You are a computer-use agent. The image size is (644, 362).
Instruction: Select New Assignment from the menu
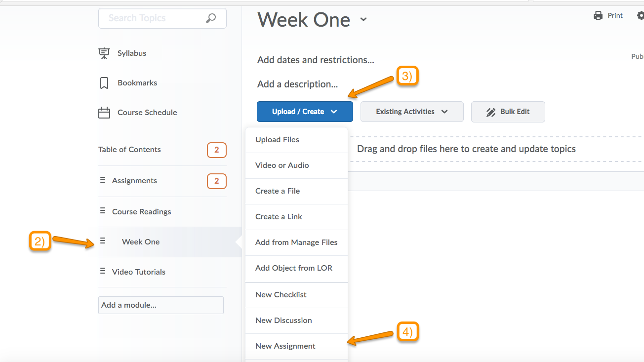coord(285,346)
